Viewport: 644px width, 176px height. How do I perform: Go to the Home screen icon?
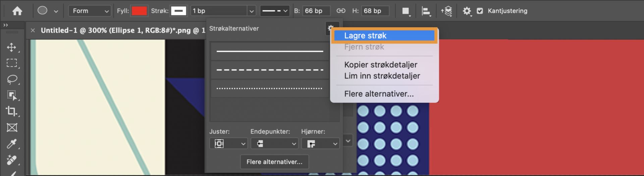tap(17, 11)
